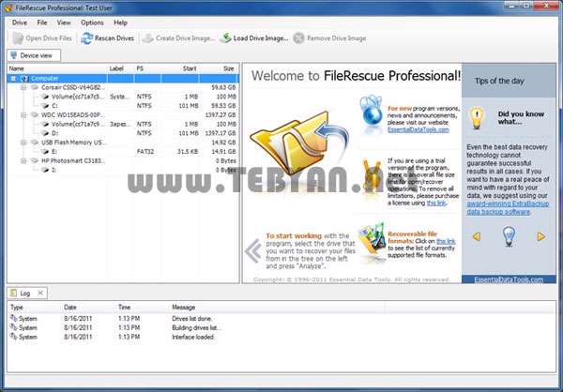
Task: Click the Rescan Drives icon
Action: (x=87, y=38)
